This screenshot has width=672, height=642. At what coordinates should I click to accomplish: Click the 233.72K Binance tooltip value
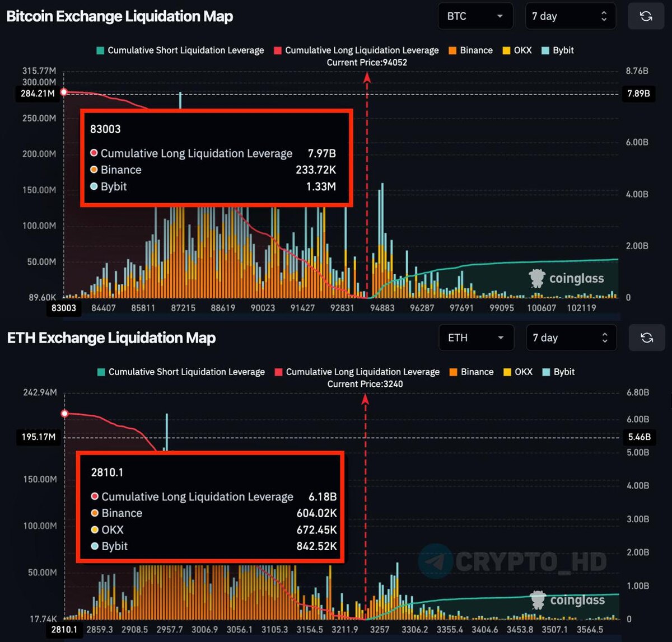(x=316, y=170)
